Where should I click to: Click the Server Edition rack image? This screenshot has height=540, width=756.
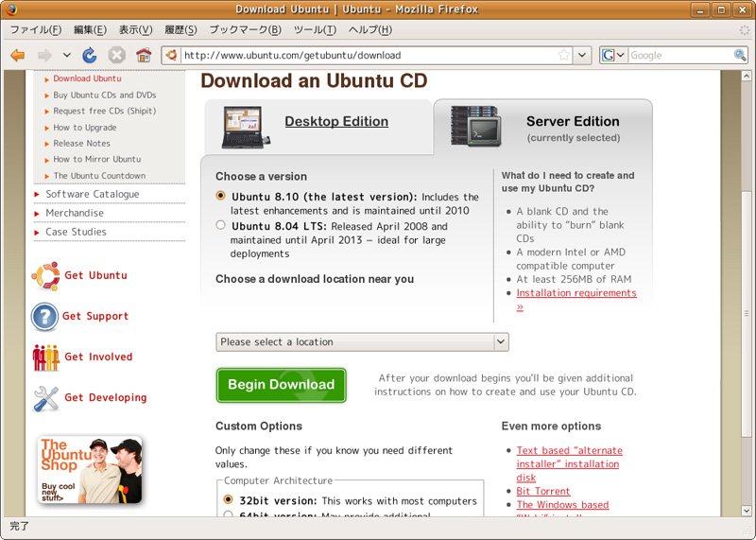(476, 126)
